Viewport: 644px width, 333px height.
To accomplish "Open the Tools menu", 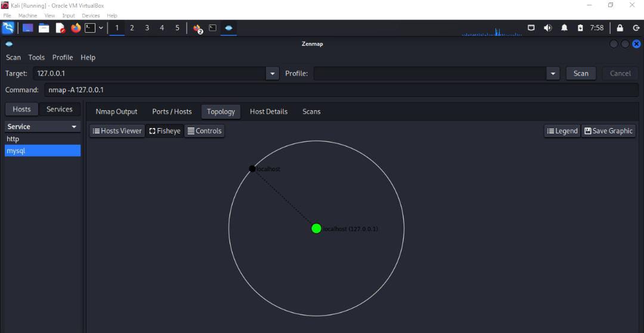I will tap(36, 57).
